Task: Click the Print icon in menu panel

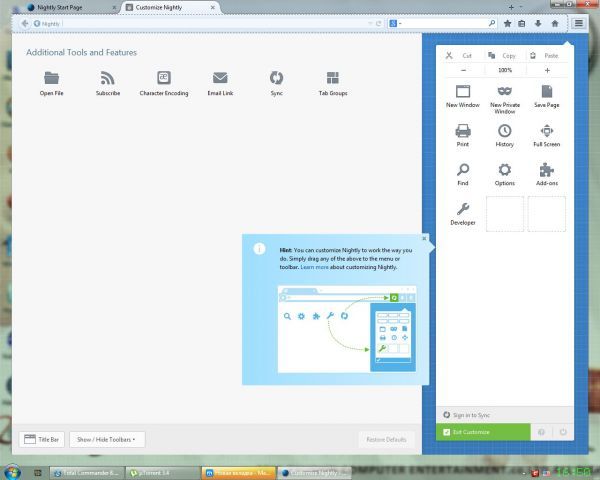Action: 463,131
